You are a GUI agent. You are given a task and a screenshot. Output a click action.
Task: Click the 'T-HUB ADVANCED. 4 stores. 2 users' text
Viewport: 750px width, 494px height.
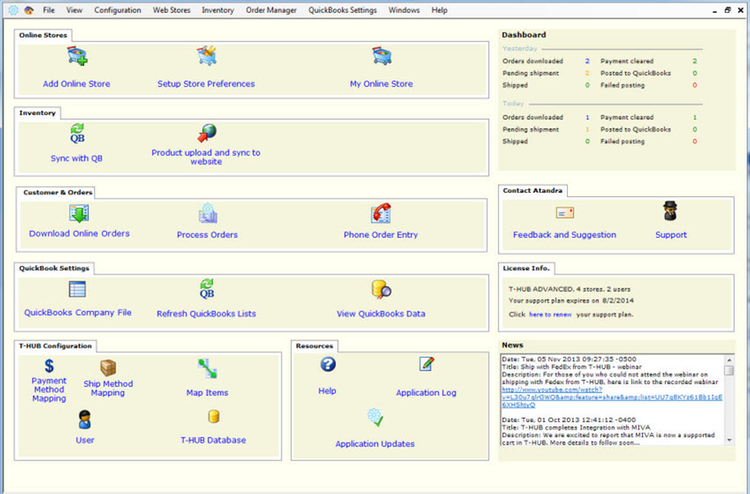[x=569, y=289]
